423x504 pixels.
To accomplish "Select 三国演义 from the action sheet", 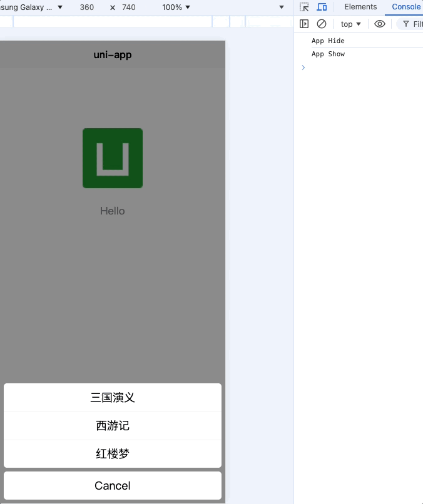I will pyautogui.click(x=113, y=398).
